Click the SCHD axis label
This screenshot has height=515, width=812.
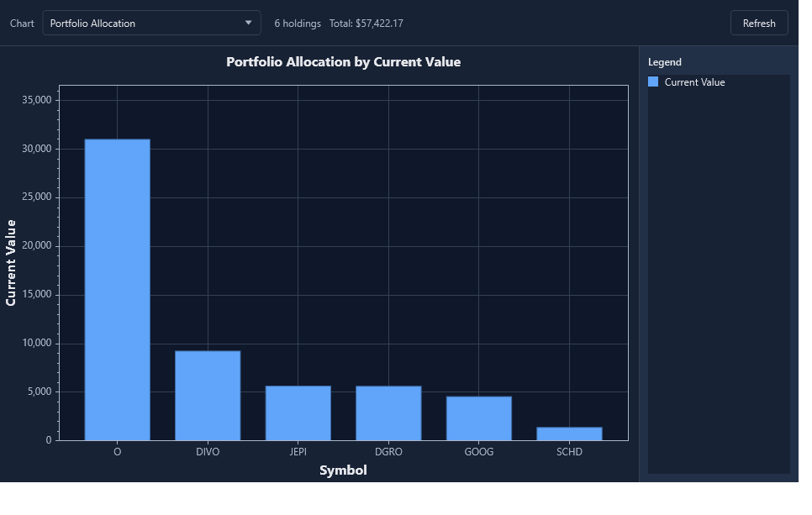[569, 452]
